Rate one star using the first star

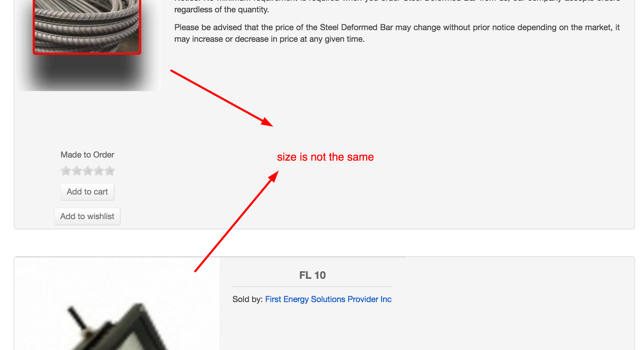[x=65, y=171]
